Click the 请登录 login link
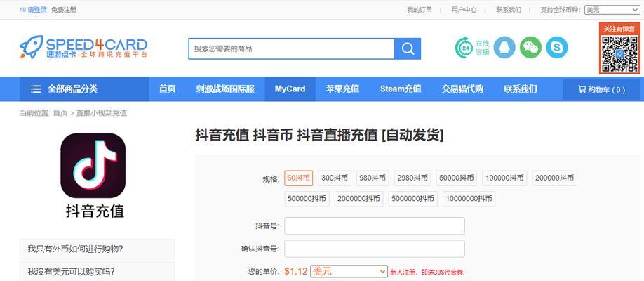 pyautogui.click(x=37, y=10)
